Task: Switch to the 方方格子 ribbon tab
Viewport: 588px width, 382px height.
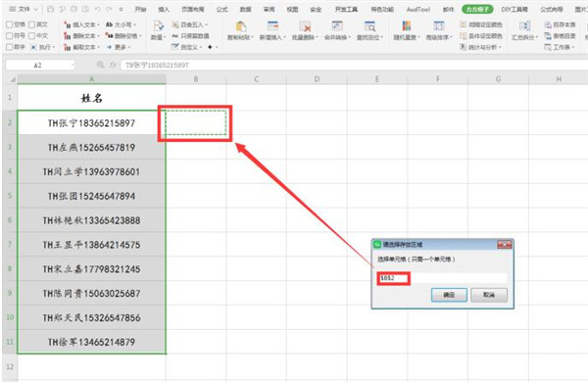Action: click(477, 10)
